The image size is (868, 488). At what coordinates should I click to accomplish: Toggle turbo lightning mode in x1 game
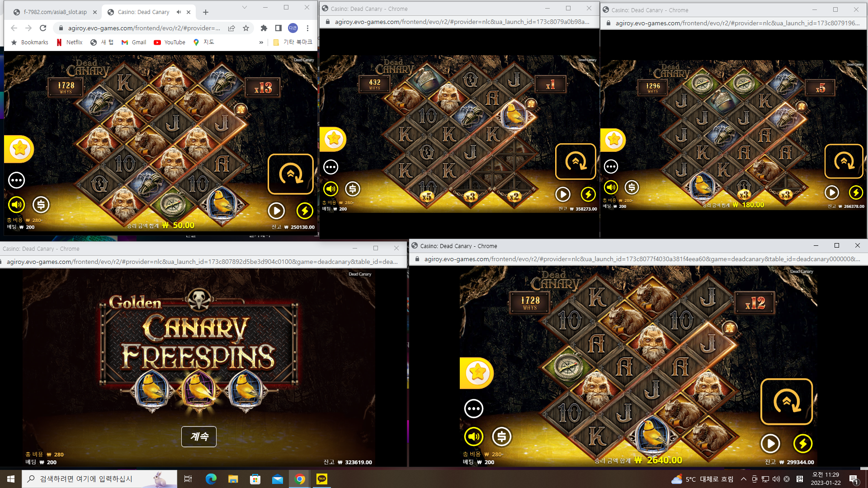[x=588, y=194]
